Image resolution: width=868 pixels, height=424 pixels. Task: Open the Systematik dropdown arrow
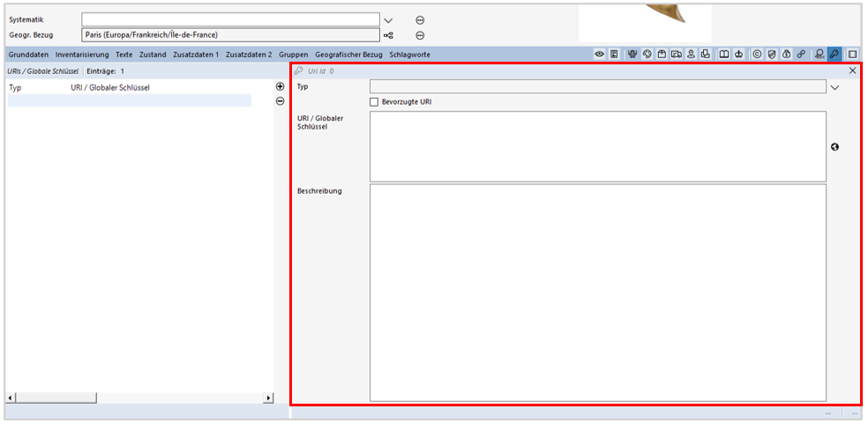(388, 19)
